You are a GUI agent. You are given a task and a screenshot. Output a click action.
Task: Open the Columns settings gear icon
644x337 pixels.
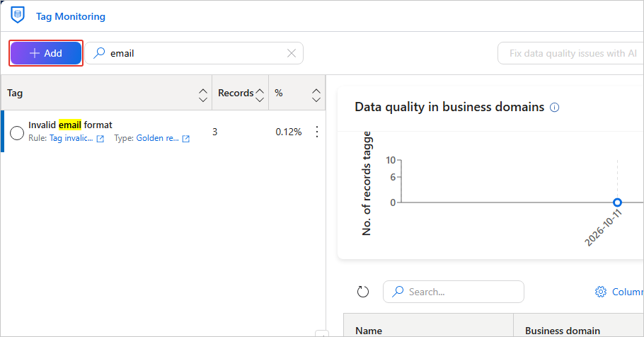(x=600, y=292)
